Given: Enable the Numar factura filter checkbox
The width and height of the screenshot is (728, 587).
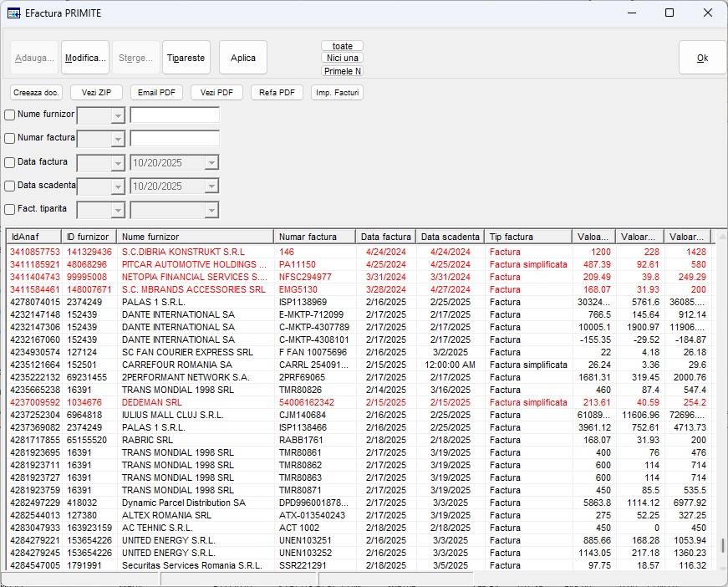Looking at the screenshot, I should click(x=10, y=138).
